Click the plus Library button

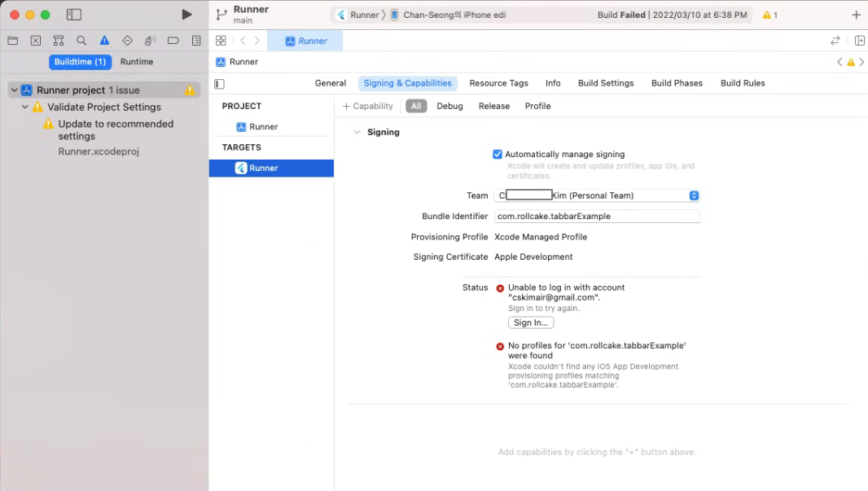tap(856, 15)
